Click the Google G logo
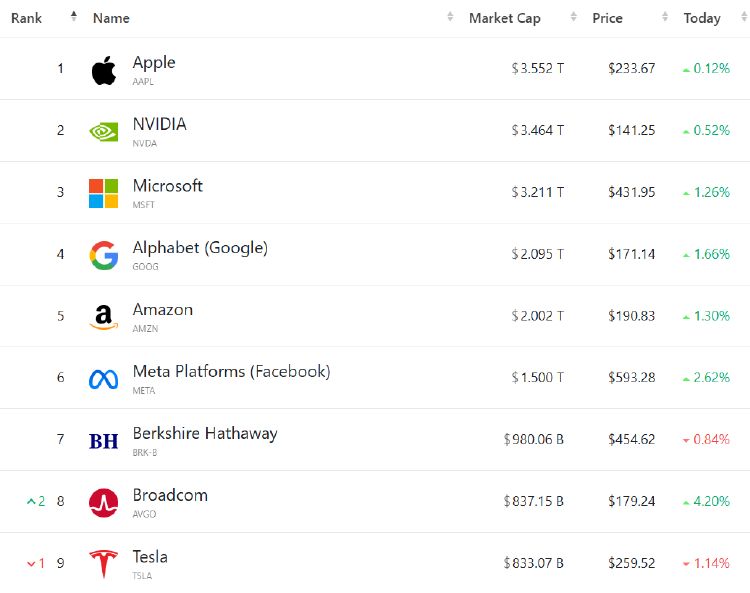The height and width of the screenshot is (593, 750). tap(104, 255)
